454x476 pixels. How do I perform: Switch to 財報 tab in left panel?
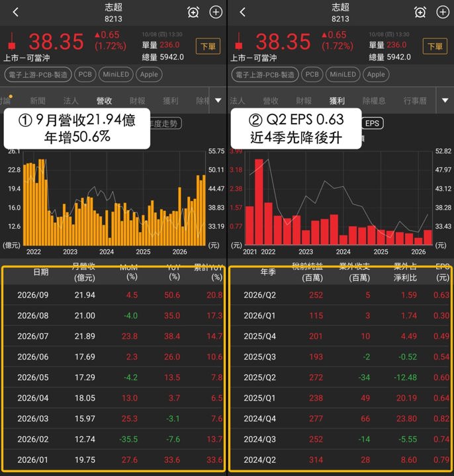(x=138, y=100)
